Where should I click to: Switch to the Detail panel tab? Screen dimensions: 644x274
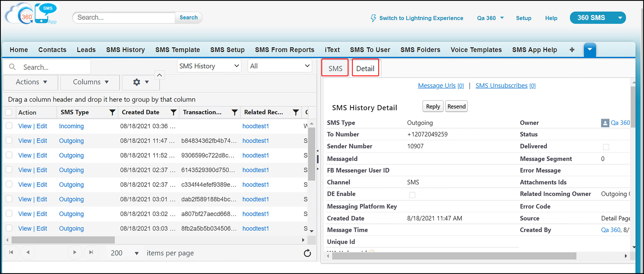tap(365, 68)
